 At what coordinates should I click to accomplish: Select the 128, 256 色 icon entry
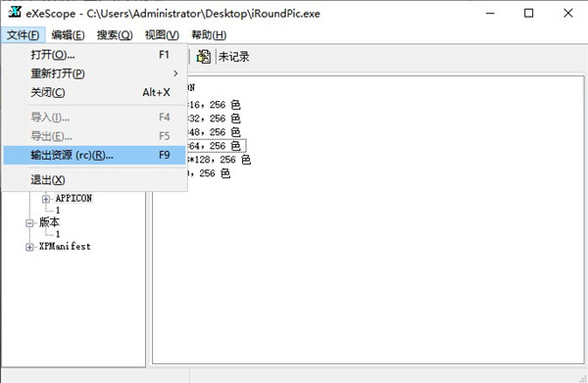point(219,160)
